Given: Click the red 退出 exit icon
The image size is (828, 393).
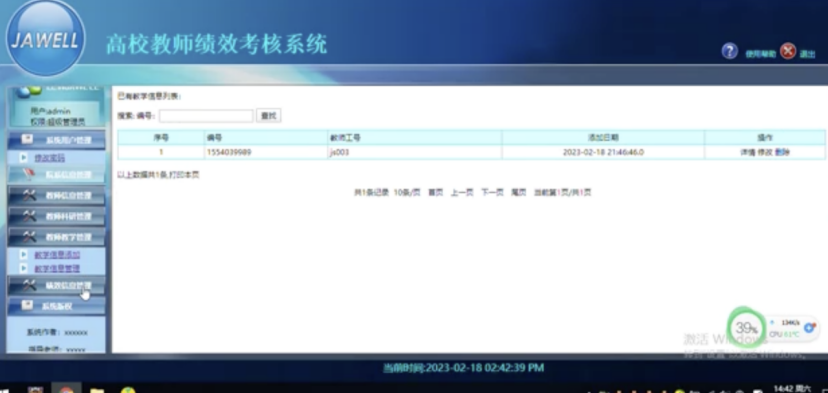Looking at the screenshot, I should click(787, 51).
